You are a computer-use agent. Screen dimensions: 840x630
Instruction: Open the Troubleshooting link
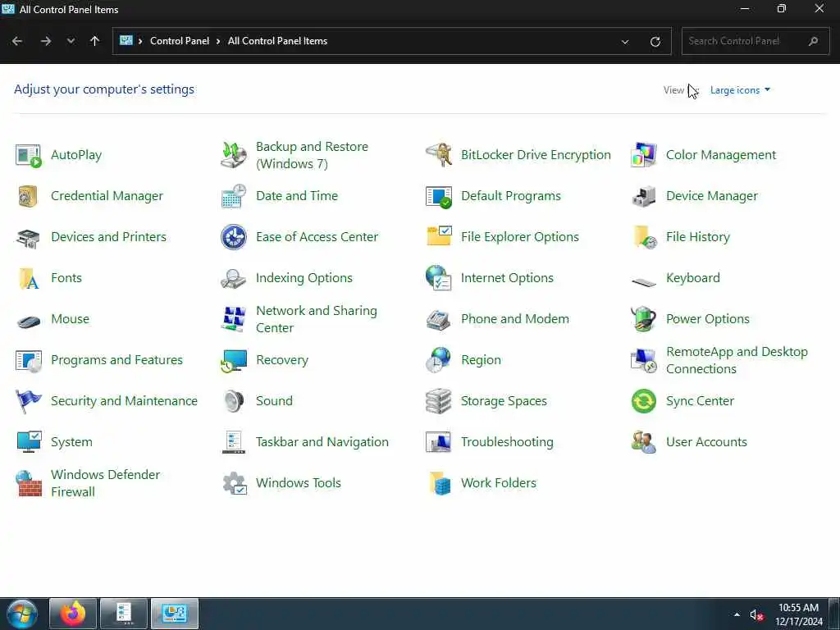click(507, 442)
